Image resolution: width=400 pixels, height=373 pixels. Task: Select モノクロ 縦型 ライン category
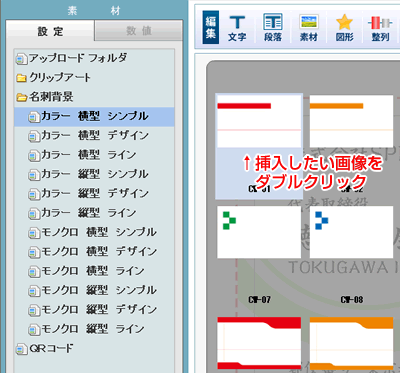(94, 329)
